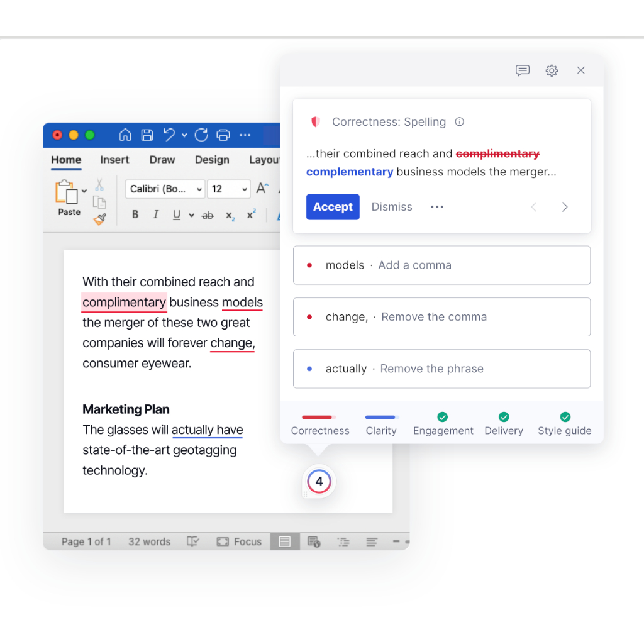Click the Save floppy disk icon
The image size is (644, 644).
tap(147, 135)
